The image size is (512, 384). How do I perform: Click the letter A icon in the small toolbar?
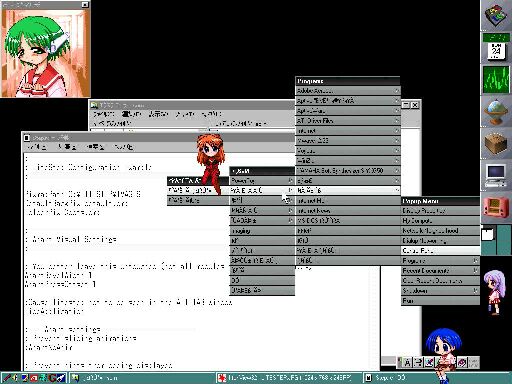407,362
